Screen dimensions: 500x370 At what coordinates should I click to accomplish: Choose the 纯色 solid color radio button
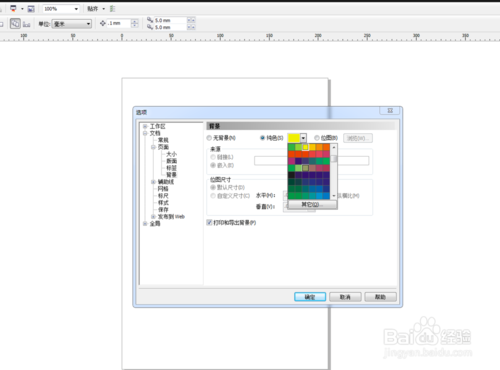coord(262,138)
